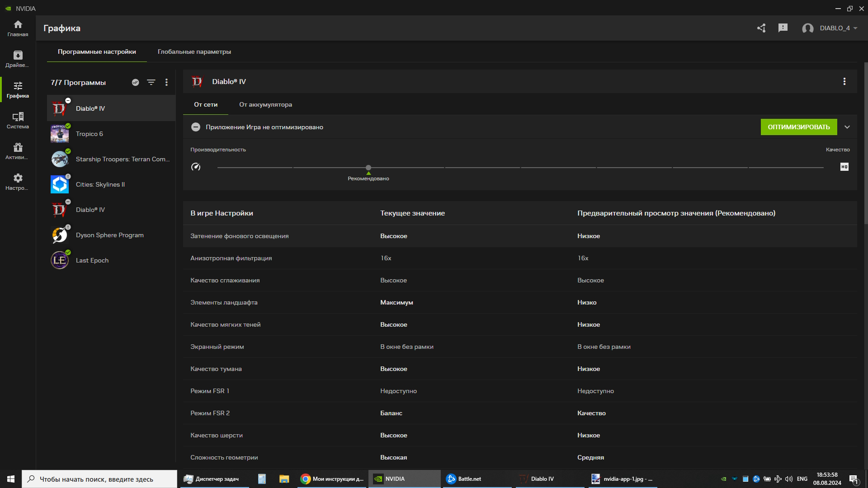Click the Анизотропная фильтрация setting row
This screenshot has width=868, height=488.
[520, 258]
